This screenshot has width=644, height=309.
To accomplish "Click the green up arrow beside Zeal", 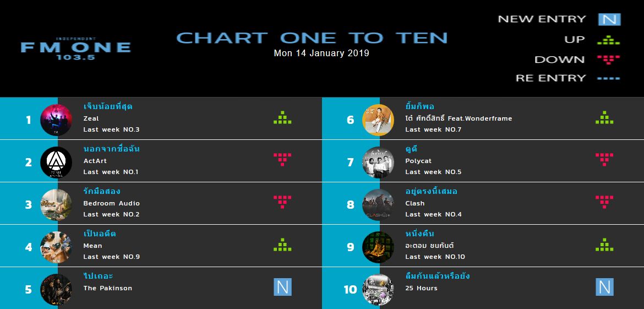I will pyautogui.click(x=282, y=117).
